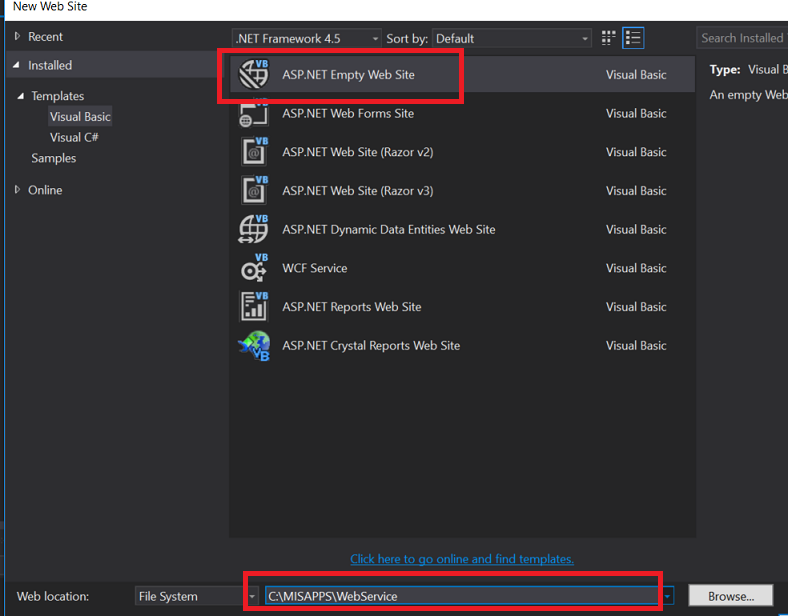Image resolution: width=788 pixels, height=616 pixels.
Task: Select the Installed label in the tree
Action: (50, 65)
